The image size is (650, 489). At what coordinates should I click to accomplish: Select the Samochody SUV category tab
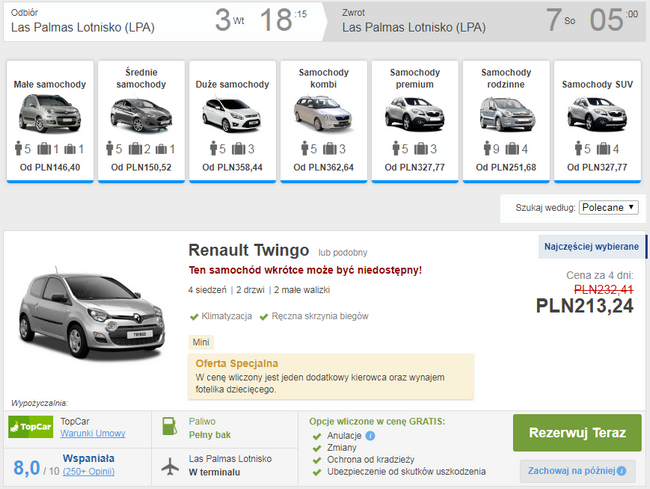[x=597, y=121]
